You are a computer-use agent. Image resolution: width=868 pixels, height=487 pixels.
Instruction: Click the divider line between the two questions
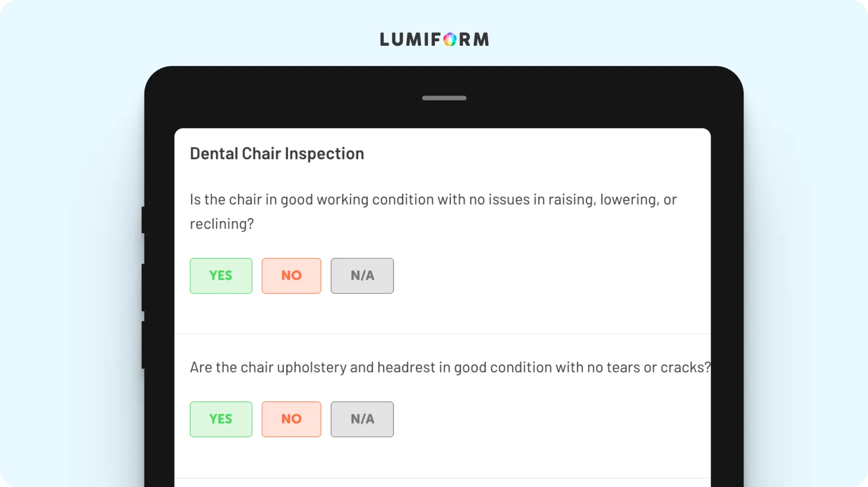click(x=442, y=334)
